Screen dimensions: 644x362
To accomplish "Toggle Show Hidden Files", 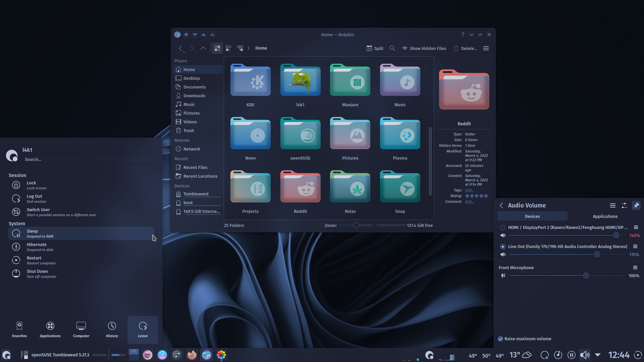I will [424, 48].
